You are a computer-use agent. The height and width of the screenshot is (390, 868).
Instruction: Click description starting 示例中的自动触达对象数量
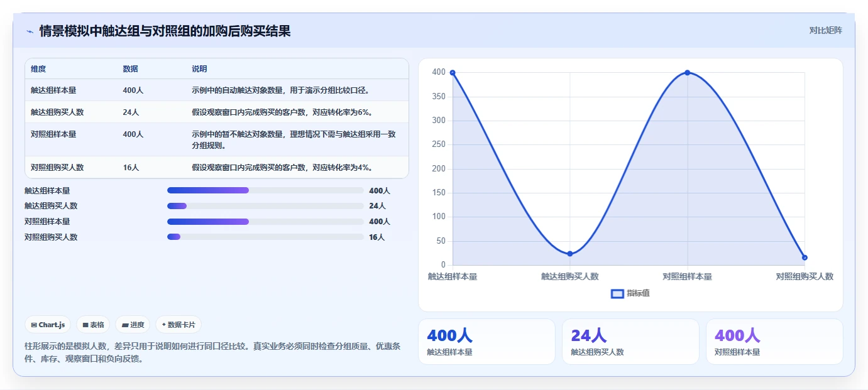click(281, 90)
